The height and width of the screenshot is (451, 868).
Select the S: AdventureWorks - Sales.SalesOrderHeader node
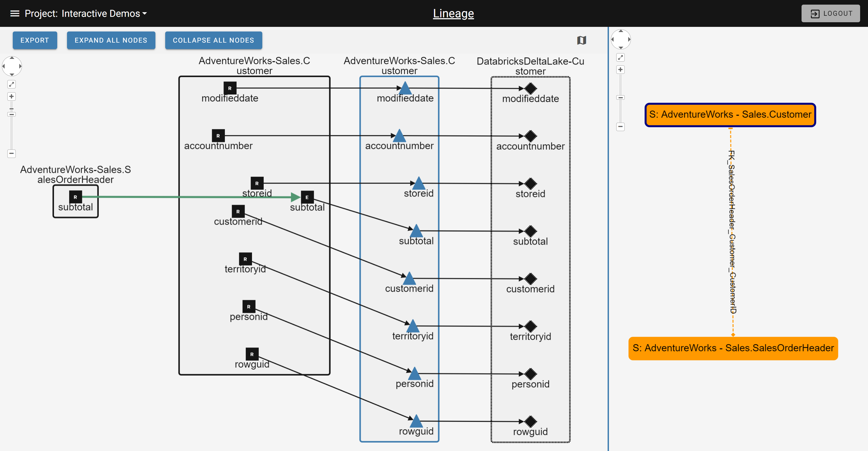(733, 348)
